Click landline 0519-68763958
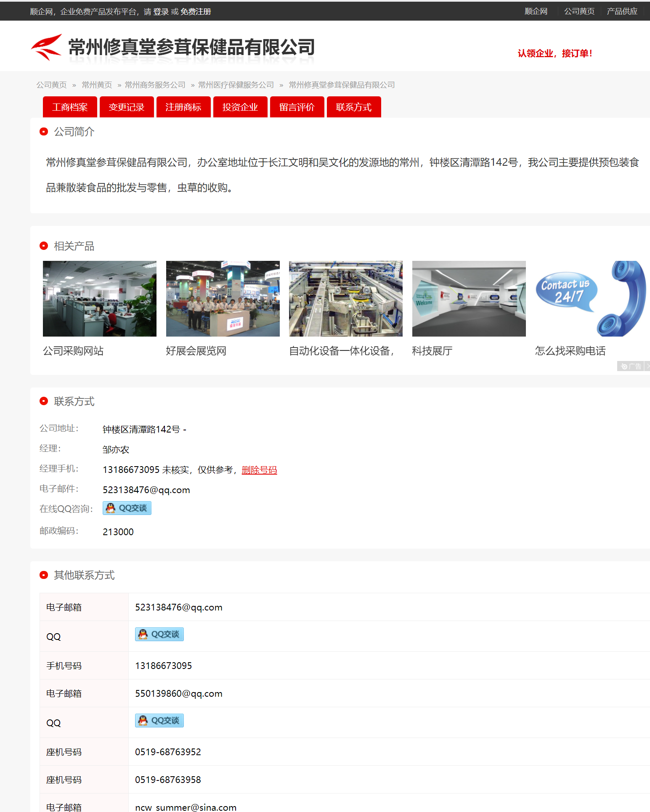650x812 pixels. tap(168, 780)
